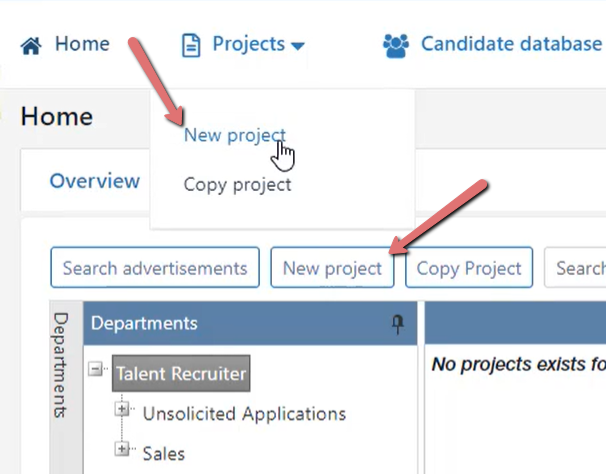
Task: Open the Overview tab
Action: [95, 181]
